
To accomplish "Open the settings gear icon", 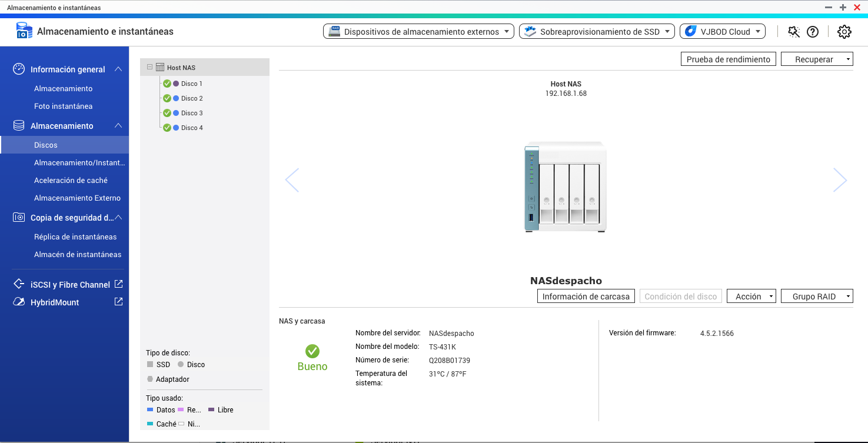I will pyautogui.click(x=844, y=32).
